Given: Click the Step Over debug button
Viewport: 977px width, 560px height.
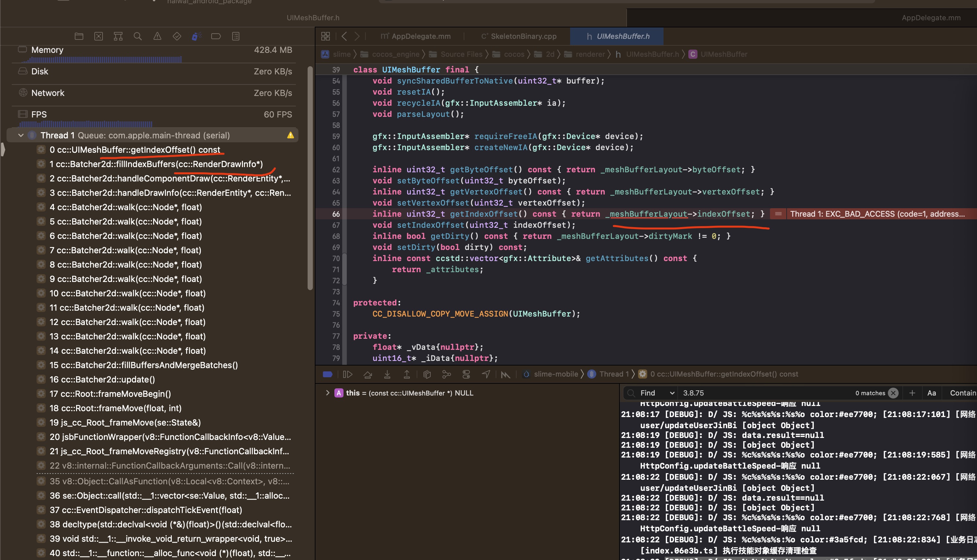Looking at the screenshot, I should pos(367,374).
